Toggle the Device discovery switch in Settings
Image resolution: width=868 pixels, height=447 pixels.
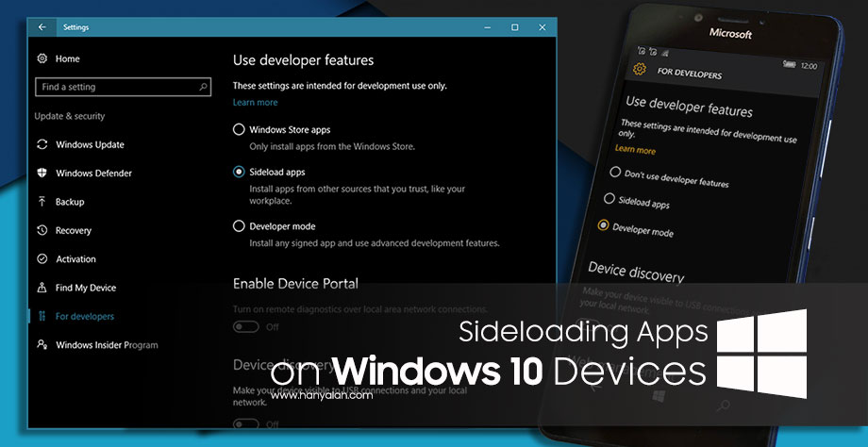(x=246, y=424)
